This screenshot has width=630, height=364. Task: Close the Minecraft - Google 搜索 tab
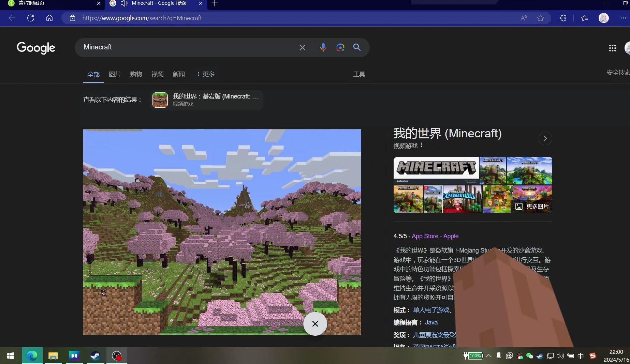[x=201, y=3]
